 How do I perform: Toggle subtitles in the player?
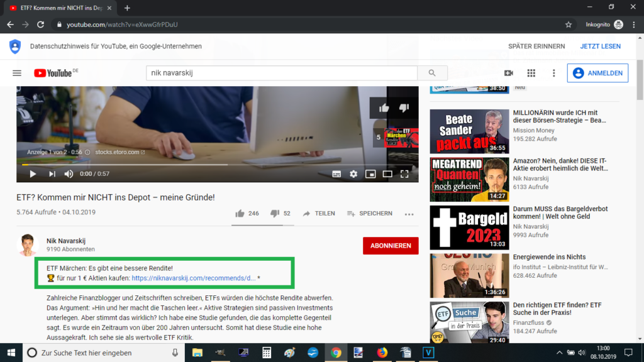336,174
